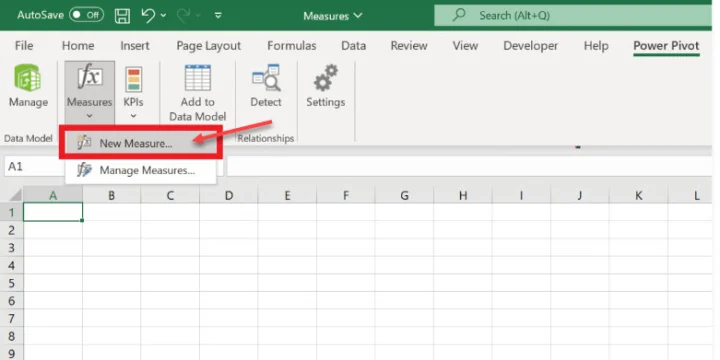The width and height of the screenshot is (720, 360).
Task: Click the Undo arrow icon
Action: 149,15
